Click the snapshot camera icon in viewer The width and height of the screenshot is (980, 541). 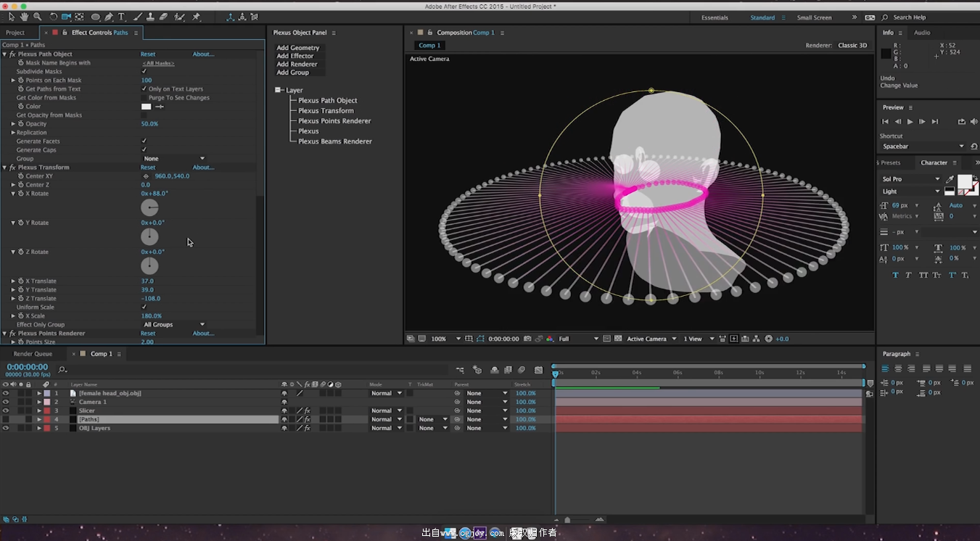click(527, 339)
